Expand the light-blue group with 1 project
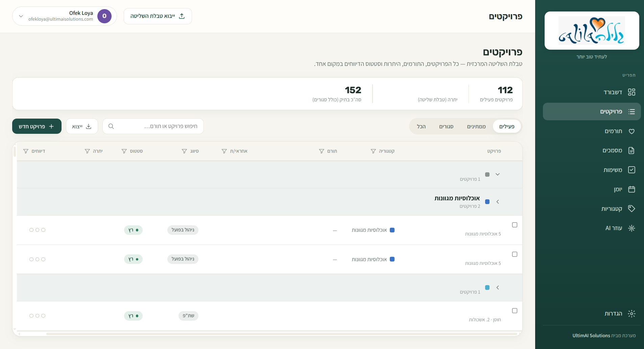Image resolution: width=644 pixels, height=349 pixels. pos(498,288)
